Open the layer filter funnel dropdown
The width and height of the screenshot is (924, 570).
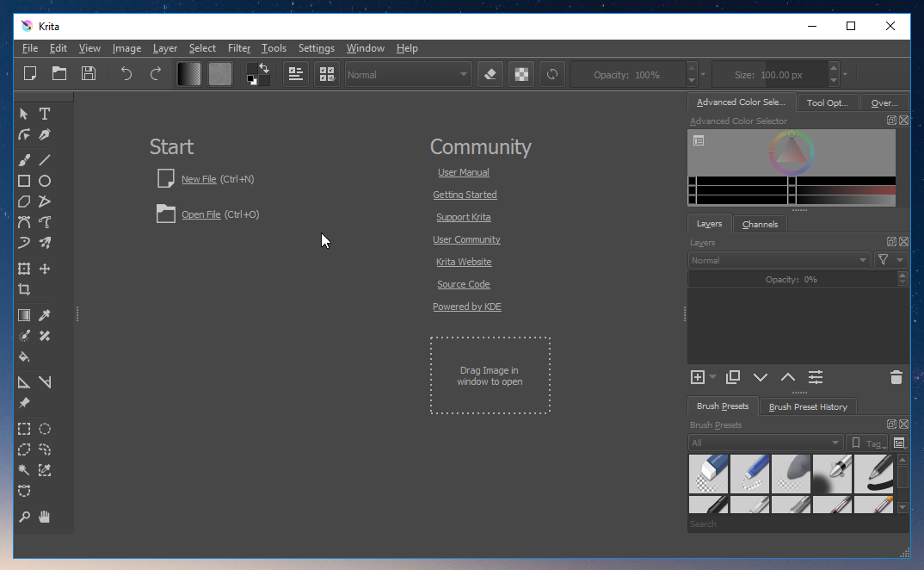(890, 260)
